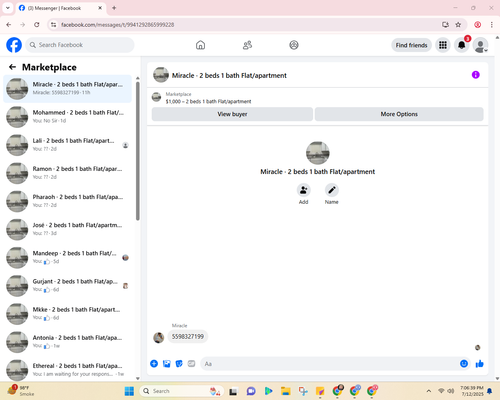Open the Ramon conversation

click(68, 173)
